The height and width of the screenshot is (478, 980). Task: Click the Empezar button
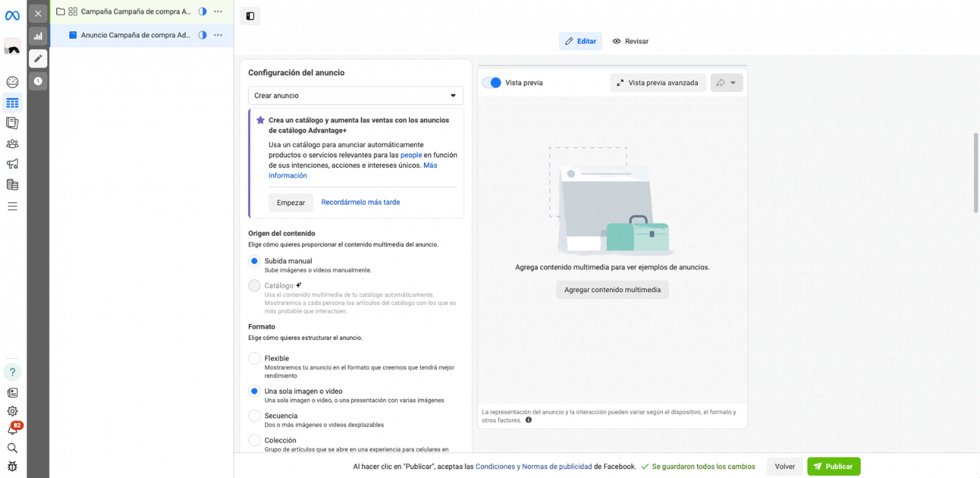(x=291, y=202)
